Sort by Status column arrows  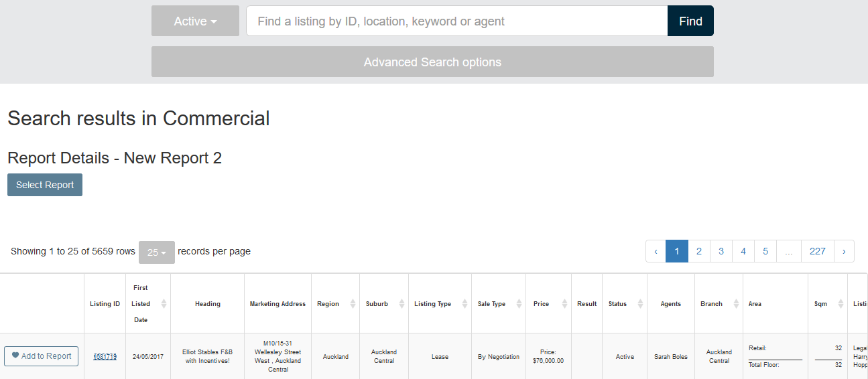pos(640,304)
